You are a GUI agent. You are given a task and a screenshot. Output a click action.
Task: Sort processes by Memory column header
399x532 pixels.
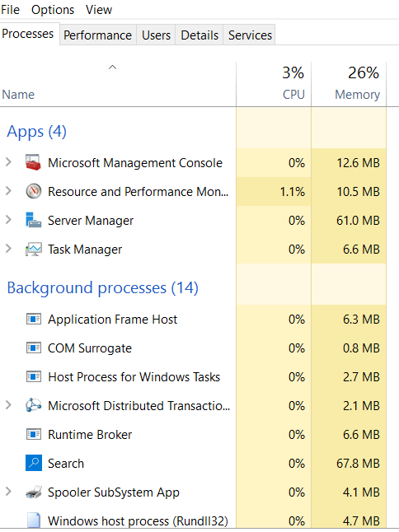tap(349, 84)
